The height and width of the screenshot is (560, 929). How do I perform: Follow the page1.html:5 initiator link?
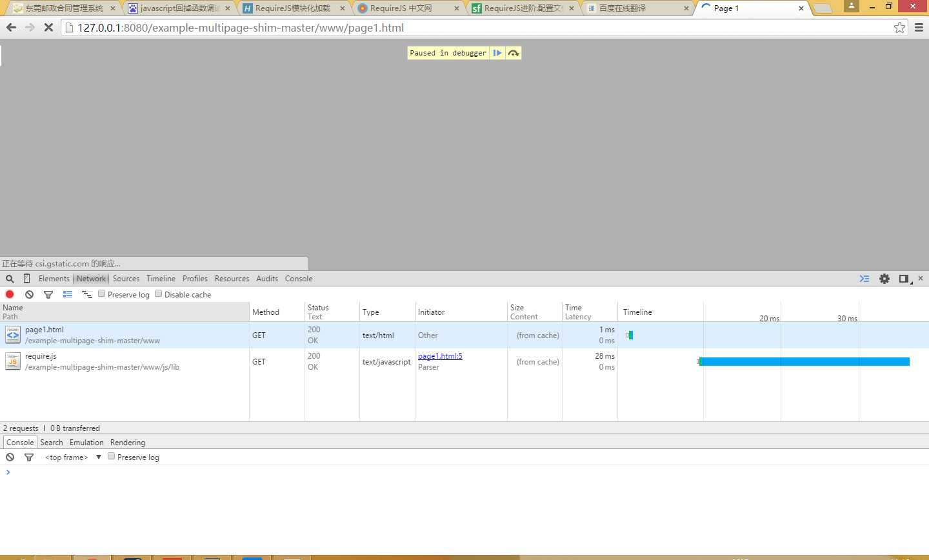pos(440,356)
